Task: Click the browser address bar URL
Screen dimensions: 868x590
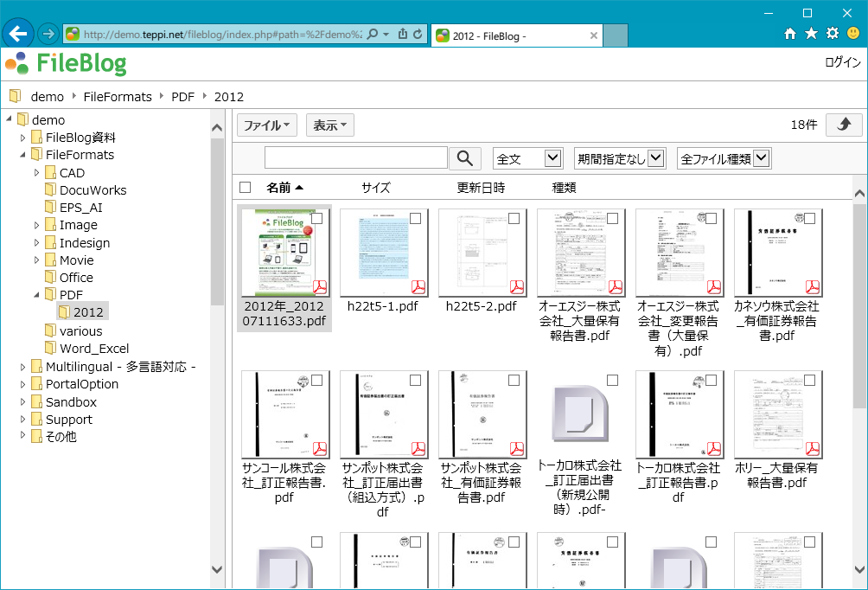Action: point(222,35)
